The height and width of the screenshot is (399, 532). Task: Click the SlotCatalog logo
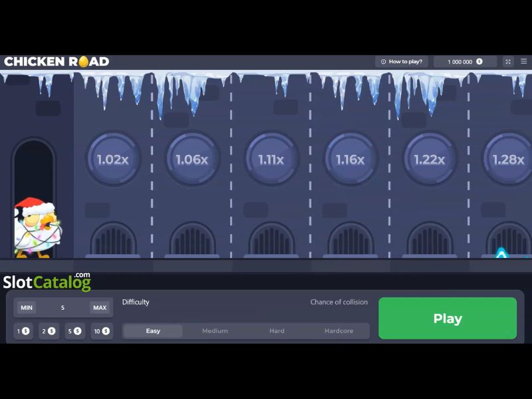point(48,280)
